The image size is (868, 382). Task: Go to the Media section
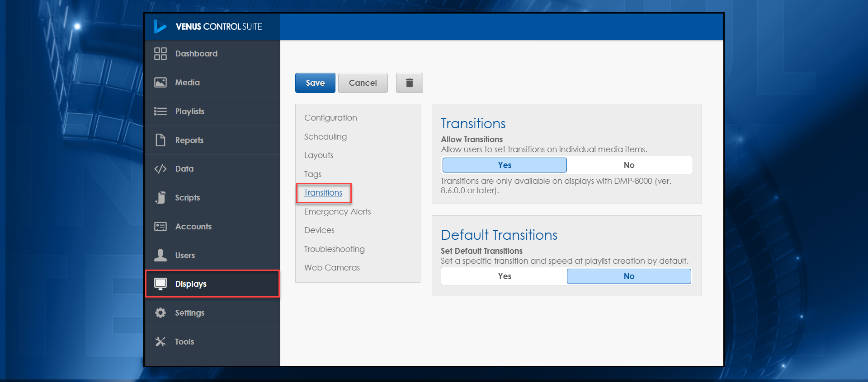212,82
